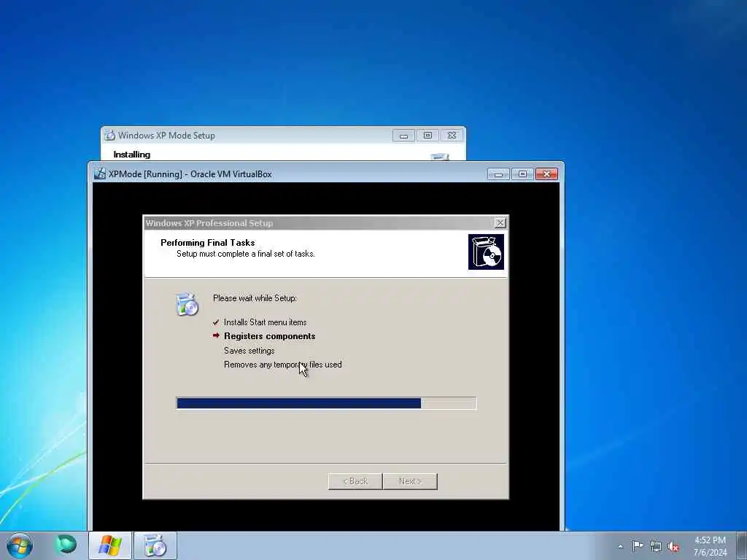This screenshot has width=747, height=560.
Task: Click the setup box-and-CD icon in header
Action: pos(486,252)
